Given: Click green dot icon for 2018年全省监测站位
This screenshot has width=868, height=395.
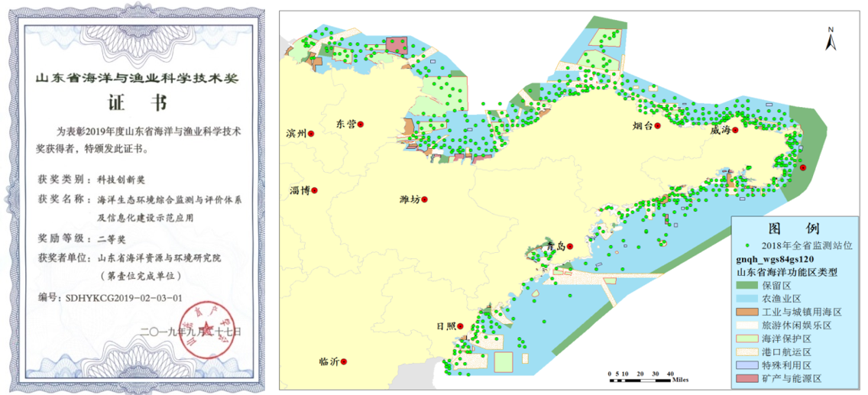Looking at the screenshot, I should tap(743, 246).
